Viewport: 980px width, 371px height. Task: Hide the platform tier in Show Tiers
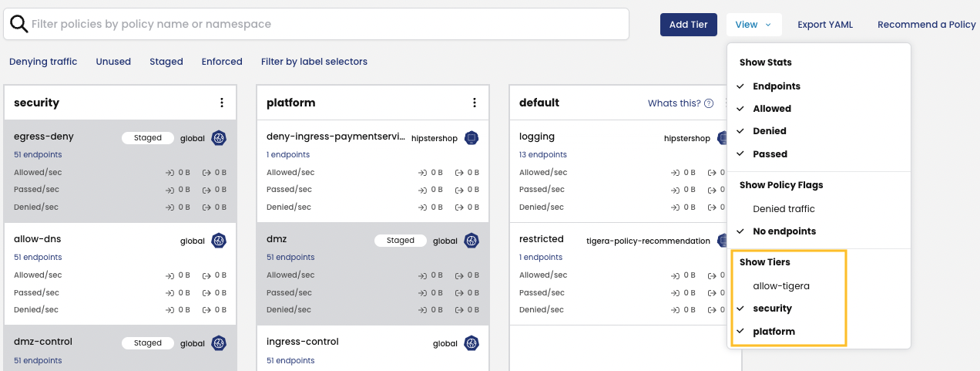(774, 332)
